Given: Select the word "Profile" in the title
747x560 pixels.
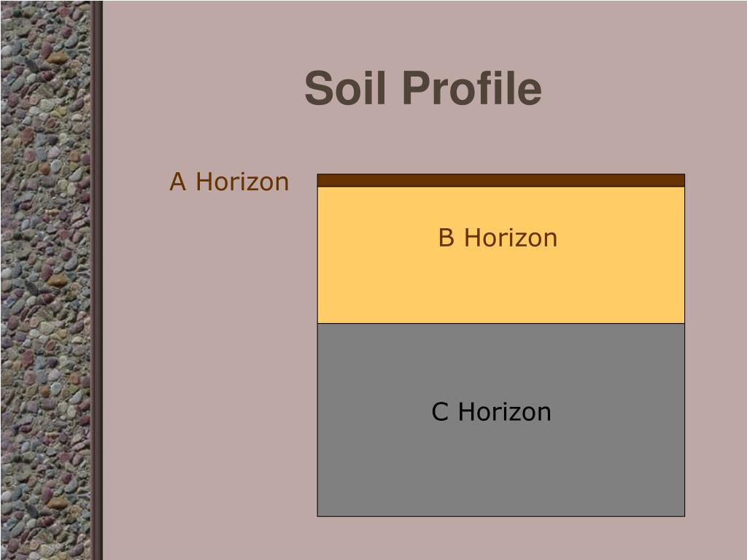Looking at the screenshot, I should click(473, 88).
